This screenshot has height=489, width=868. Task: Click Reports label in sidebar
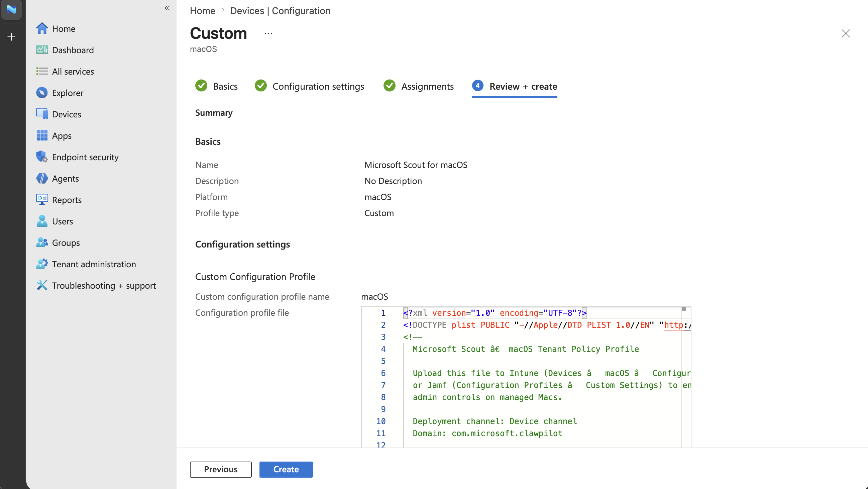(x=67, y=200)
